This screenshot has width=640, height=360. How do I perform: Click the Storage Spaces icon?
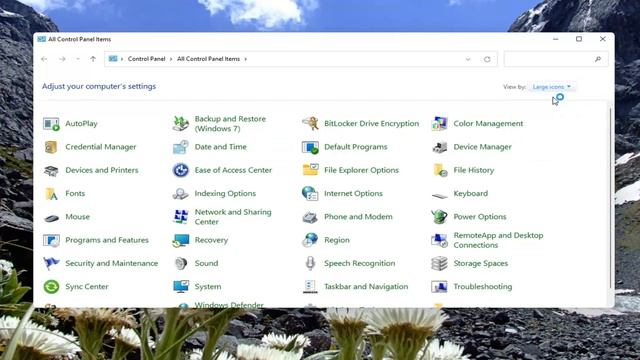(440, 264)
